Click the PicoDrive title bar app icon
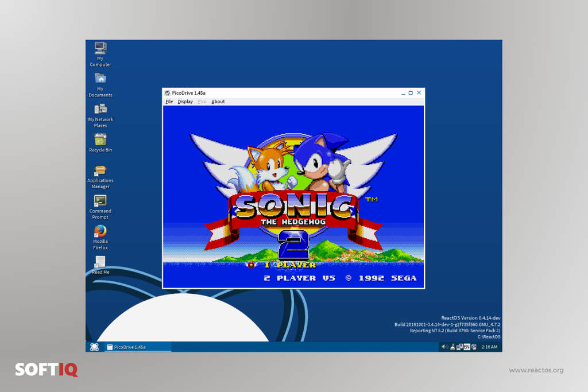The image size is (588, 392). (x=167, y=93)
